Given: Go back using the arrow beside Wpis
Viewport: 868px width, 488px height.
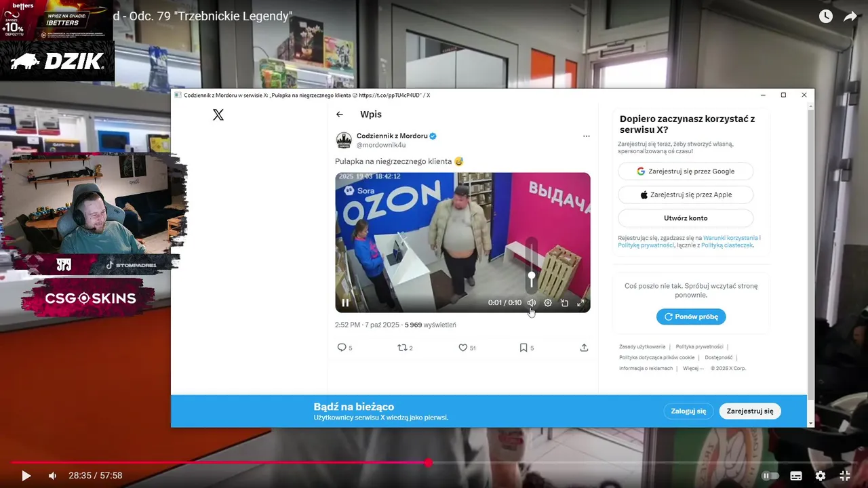Looking at the screenshot, I should coord(340,115).
